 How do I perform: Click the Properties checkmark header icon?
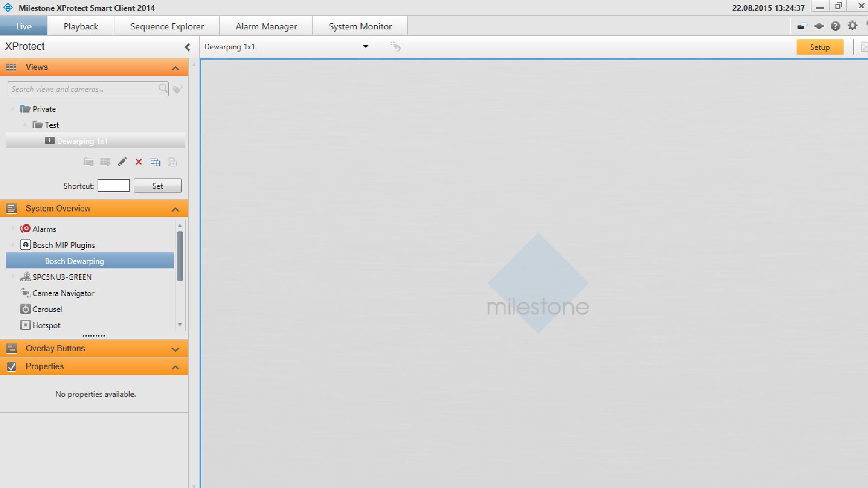pos(11,366)
